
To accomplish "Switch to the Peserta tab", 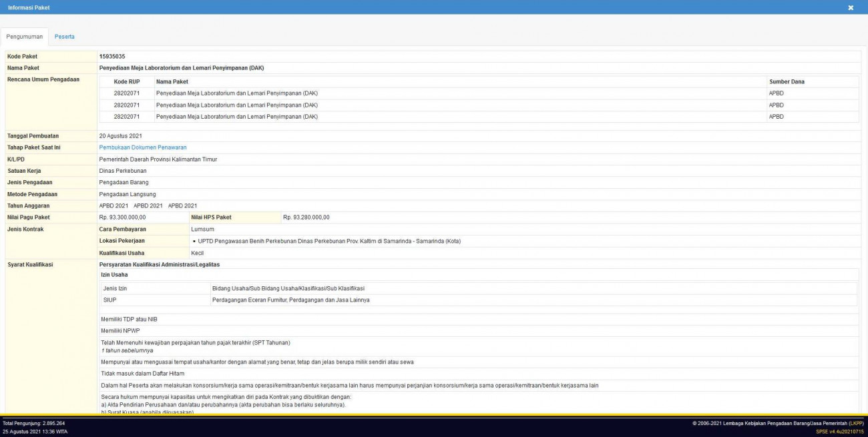I will pos(65,36).
